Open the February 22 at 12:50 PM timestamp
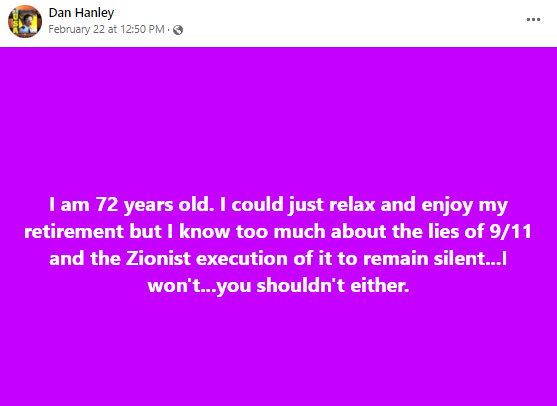Viewport: 557px width, 406px height. click(x=106, y=29)
